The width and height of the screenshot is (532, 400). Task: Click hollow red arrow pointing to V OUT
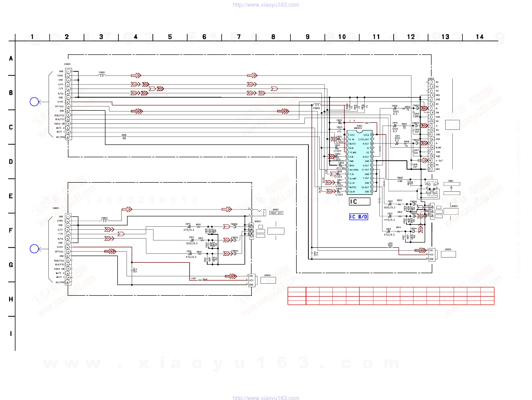(423, 160)
